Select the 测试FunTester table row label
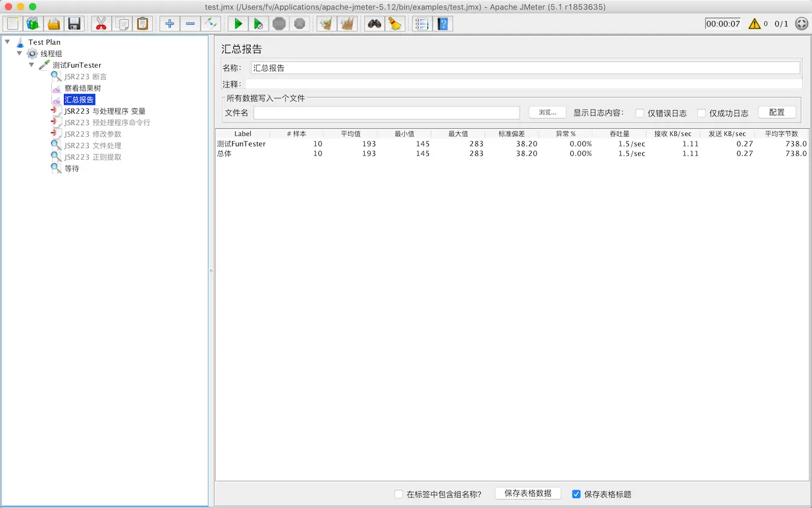Screen dimensions: 812x508 [242, 144]
